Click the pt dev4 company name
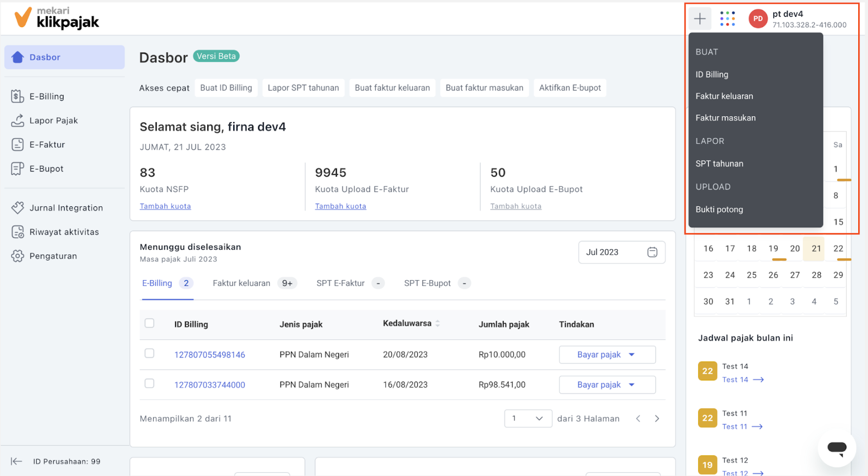The width and height of the screenshot is (868, 476). point(788,14)
